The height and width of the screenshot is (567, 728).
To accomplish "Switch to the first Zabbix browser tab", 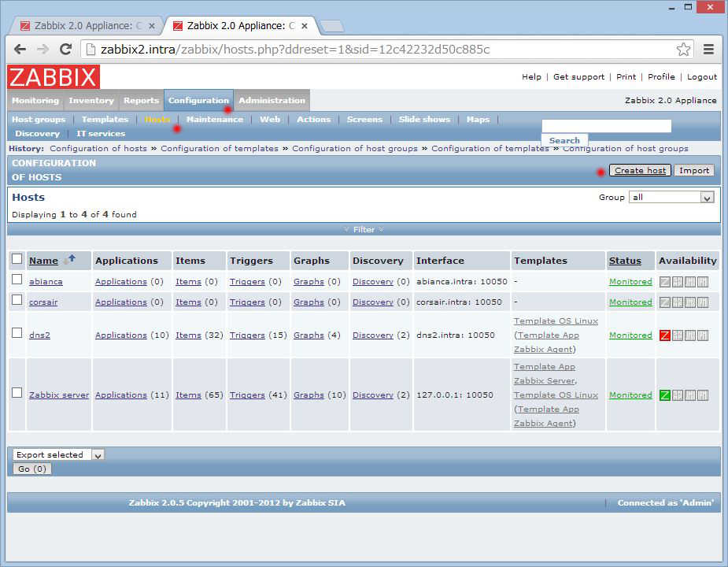I will [86, 25].
